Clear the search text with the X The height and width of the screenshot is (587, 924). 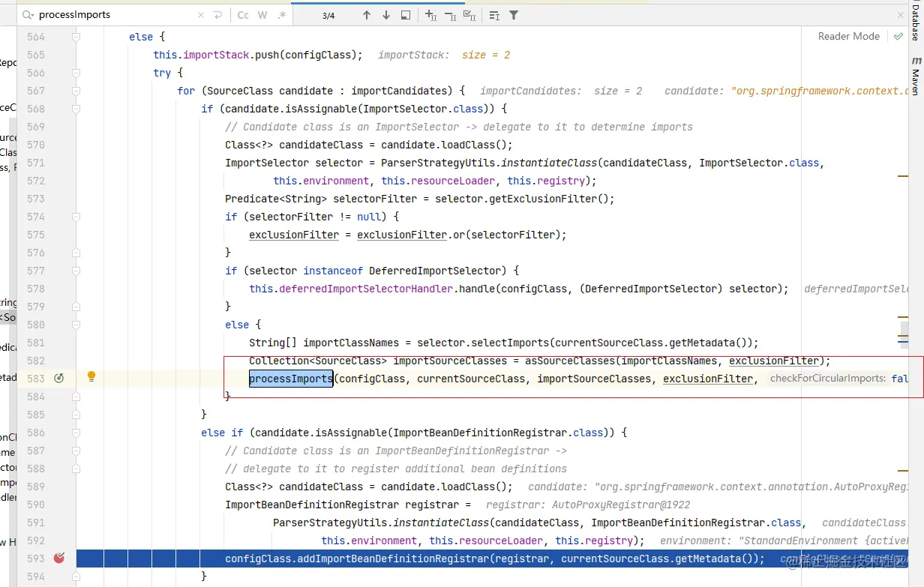201,15
